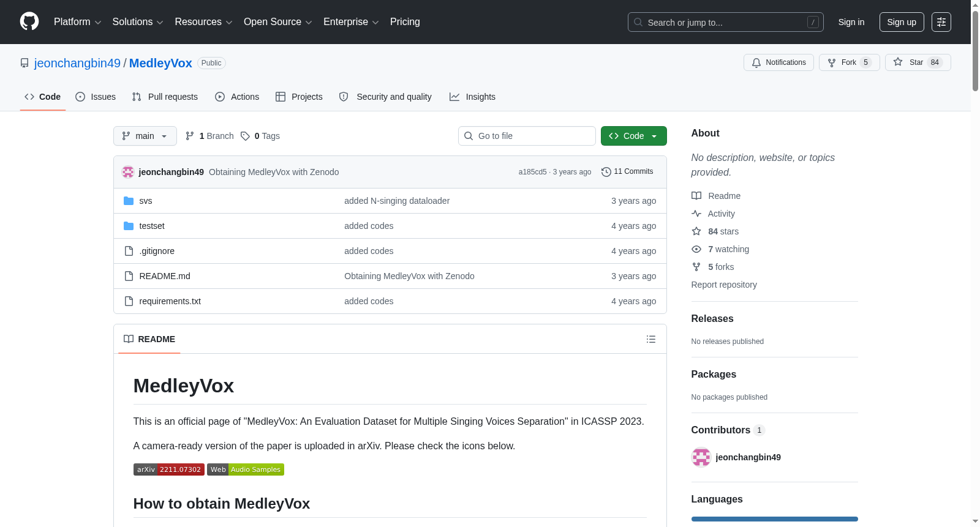Click the commit history clock icon

(606, 172)
